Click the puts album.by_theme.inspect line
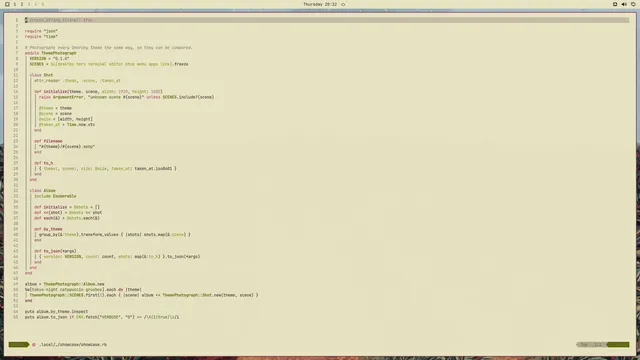Screen dimensions: 640x360 pyautogui.click(x=56, y=312)
